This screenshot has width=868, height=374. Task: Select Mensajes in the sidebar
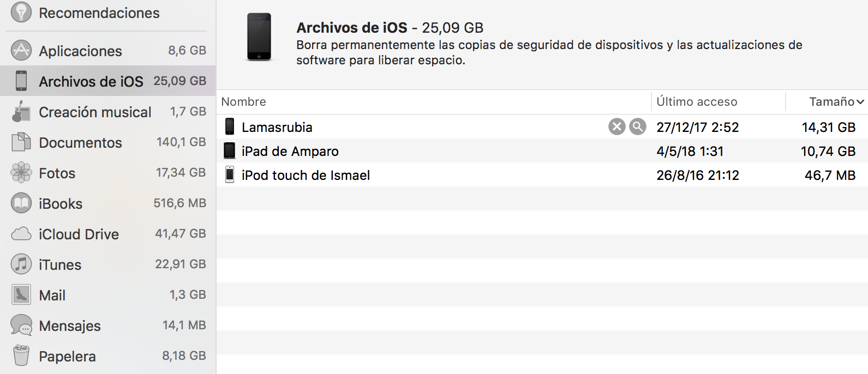click(70, 325)
